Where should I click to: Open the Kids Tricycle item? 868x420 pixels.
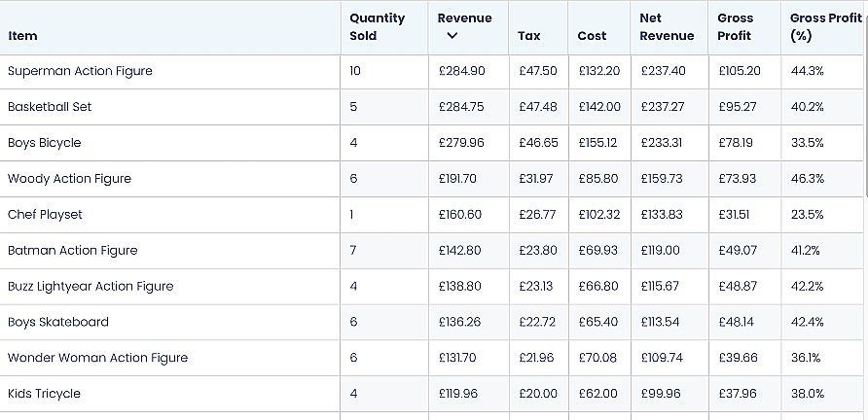pos(44,394)
